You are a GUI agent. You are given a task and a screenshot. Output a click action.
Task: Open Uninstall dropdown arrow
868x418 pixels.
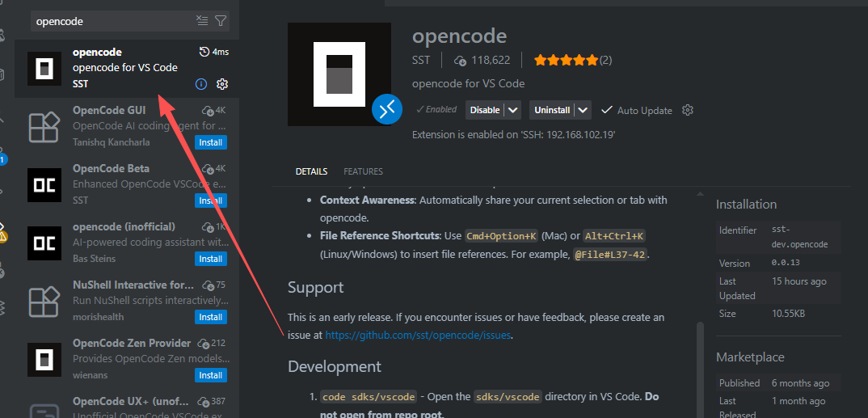pos(583,110)
